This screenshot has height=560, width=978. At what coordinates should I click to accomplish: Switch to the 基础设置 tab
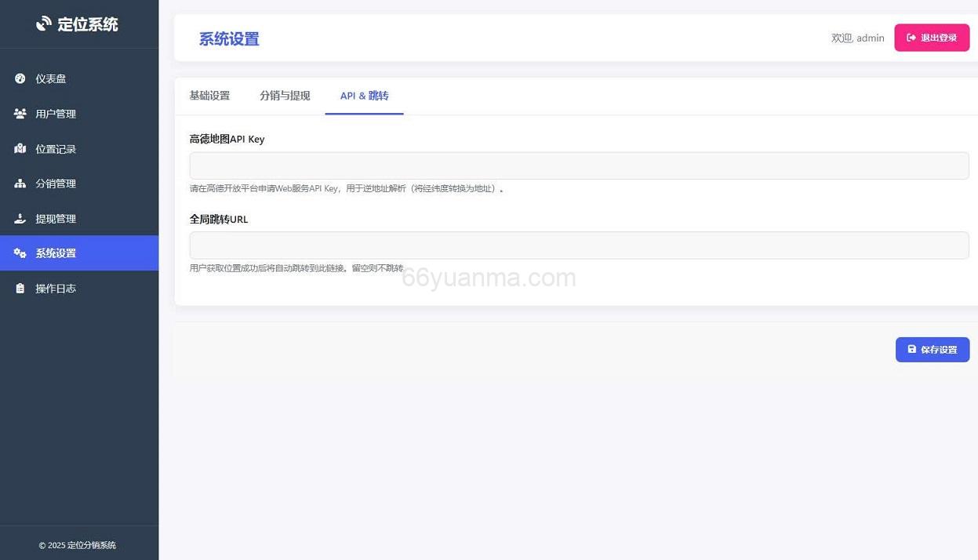tap(209, 95)
